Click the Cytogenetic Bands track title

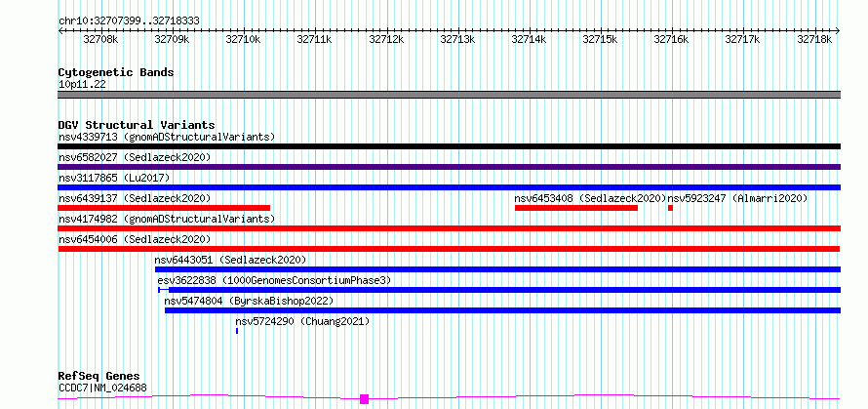[116, 72]
